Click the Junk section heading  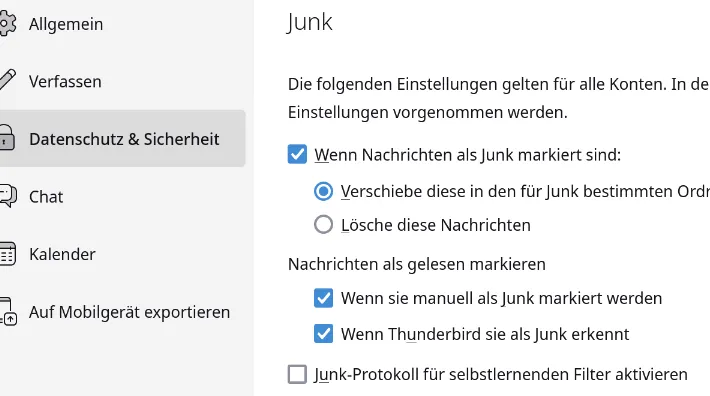(310, 22)
